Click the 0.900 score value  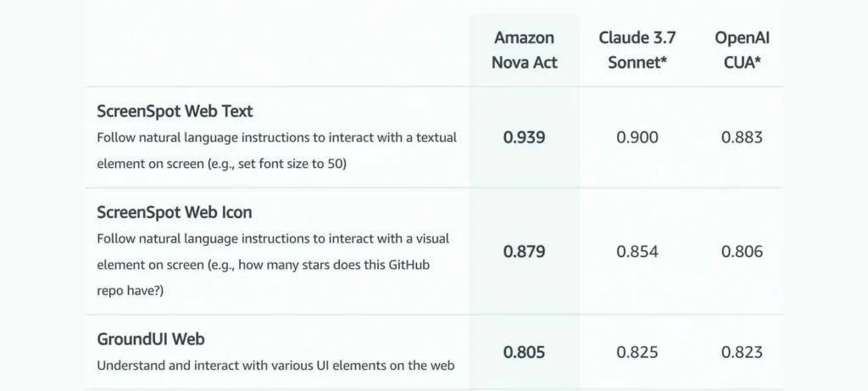pyautogui.click(x=637, y=137)
